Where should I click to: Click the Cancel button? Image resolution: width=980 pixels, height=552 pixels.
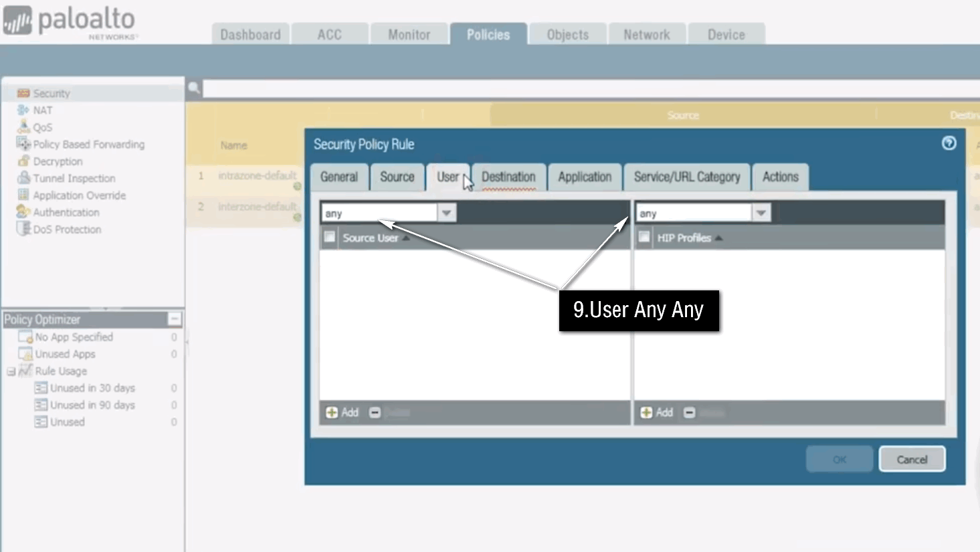tap(912, 459)
